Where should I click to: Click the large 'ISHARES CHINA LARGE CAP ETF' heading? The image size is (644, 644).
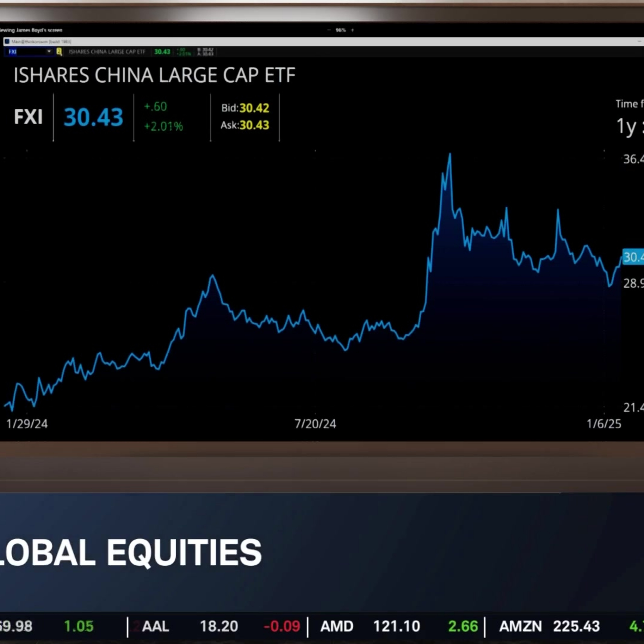click(x=154, y=75)
